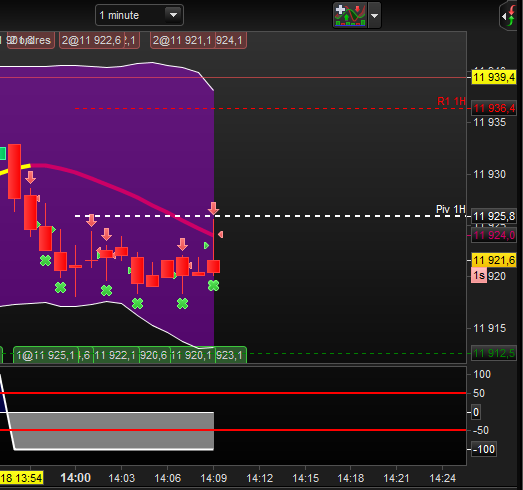Screen dimensions: 523x490
Task: Click the small red triangle beside the 11 924,0 level
Action: point(220,234)
